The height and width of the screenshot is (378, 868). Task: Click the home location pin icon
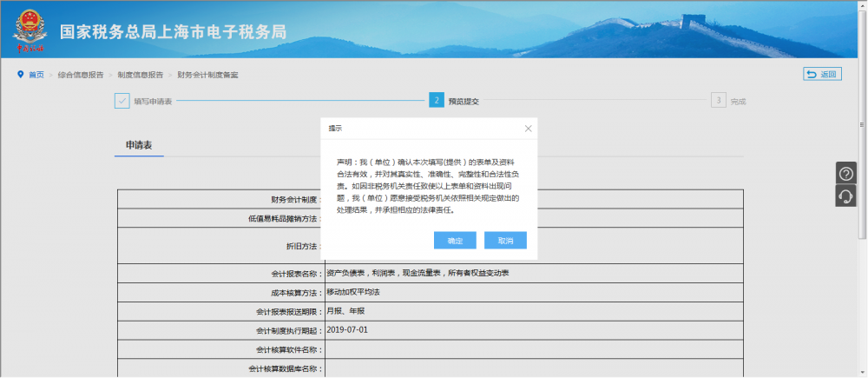pyautogui.click(x=21, y=74)
